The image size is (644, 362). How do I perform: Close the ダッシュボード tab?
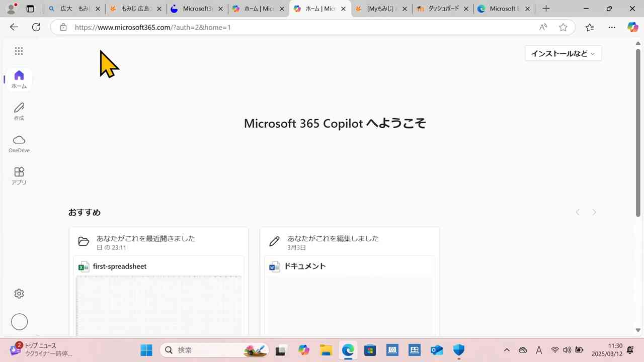point(466,9)
